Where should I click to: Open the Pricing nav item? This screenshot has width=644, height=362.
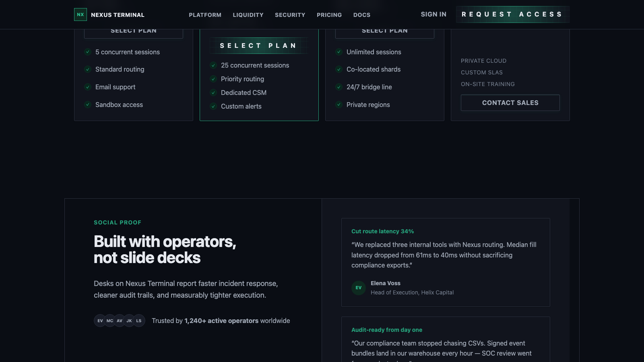[329, 15]
